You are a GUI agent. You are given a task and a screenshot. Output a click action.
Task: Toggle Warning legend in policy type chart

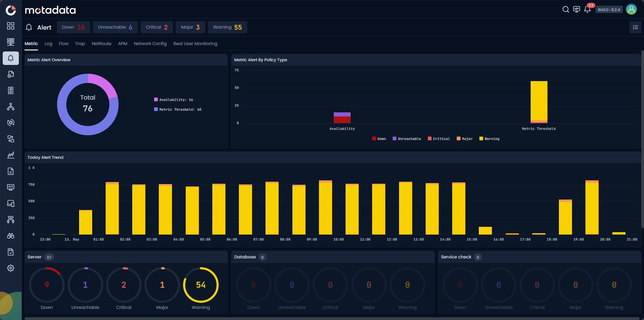(x=489, y=139)
